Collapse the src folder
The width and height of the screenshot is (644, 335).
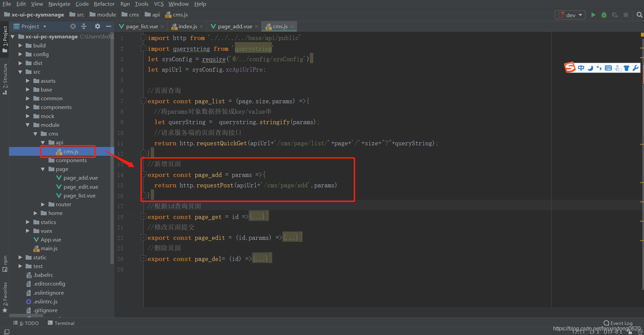point(20,72)
